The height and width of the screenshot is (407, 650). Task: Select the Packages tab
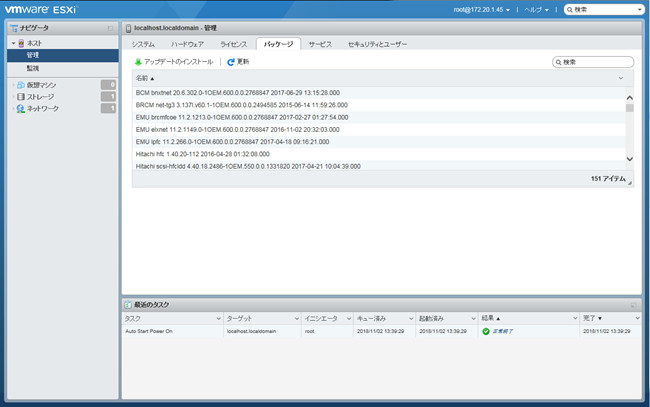pyautogui.click(x=278, y=44)
